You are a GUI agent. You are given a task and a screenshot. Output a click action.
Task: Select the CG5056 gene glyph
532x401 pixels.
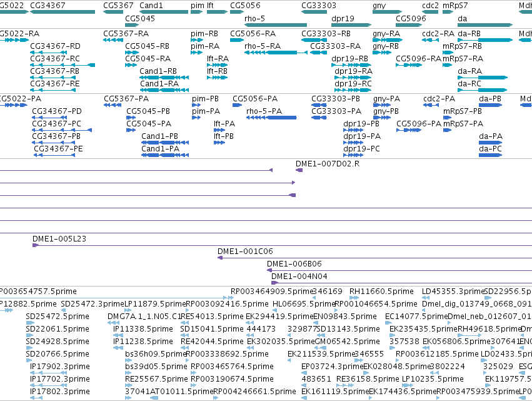(237, 12)
